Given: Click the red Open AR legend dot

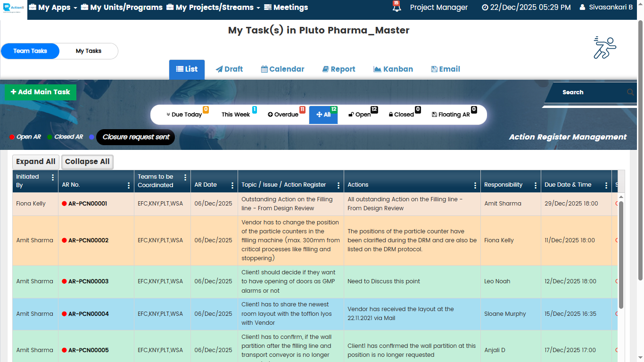Looking at the screenshot, I should [12, 137].
